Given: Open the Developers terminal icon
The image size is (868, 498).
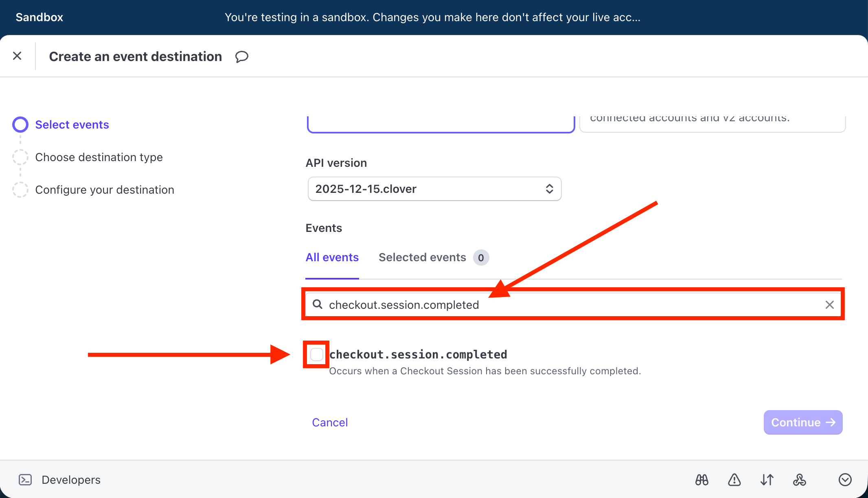Looking at the screenshot, I should pos(25,480).
